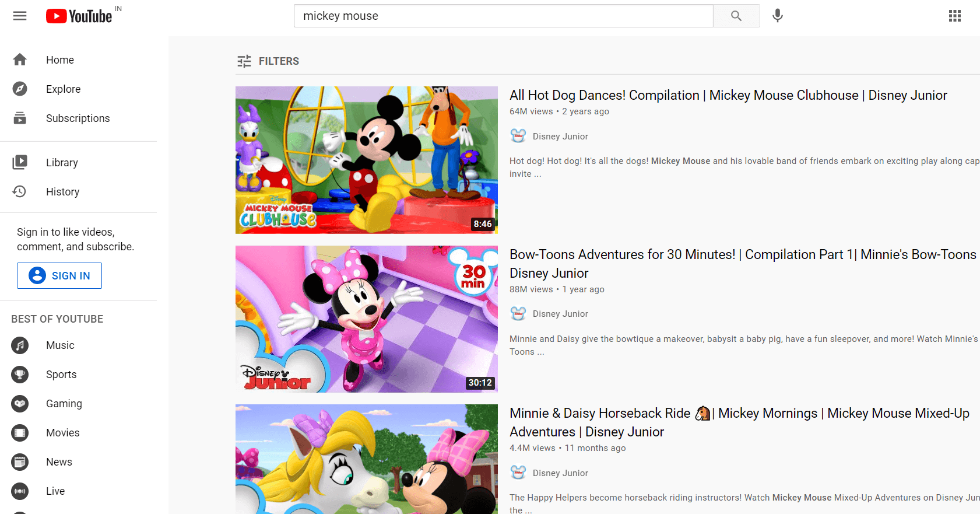Open Disney Junior channel under Hot Dog Dances
This screenshot has width=980, height=514.
(x=560, y=137)
